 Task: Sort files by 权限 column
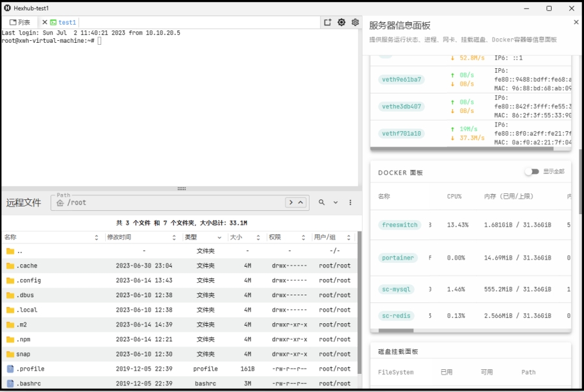coord(303,238)
